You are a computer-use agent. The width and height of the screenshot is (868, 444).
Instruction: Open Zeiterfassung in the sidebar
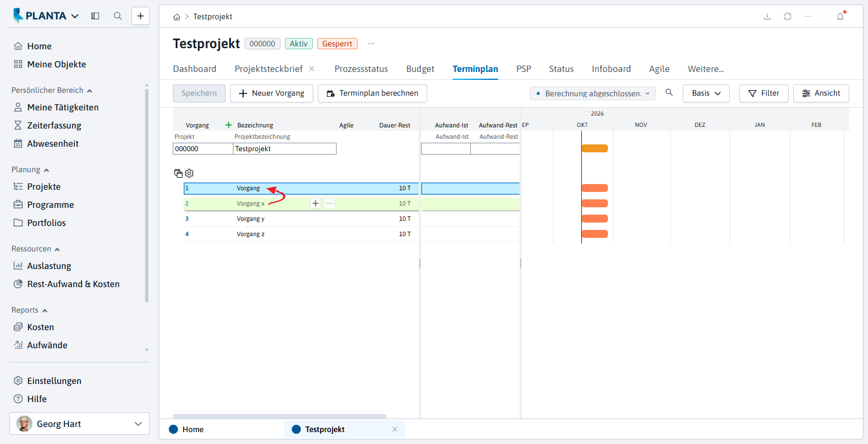[x=54, y=126]
